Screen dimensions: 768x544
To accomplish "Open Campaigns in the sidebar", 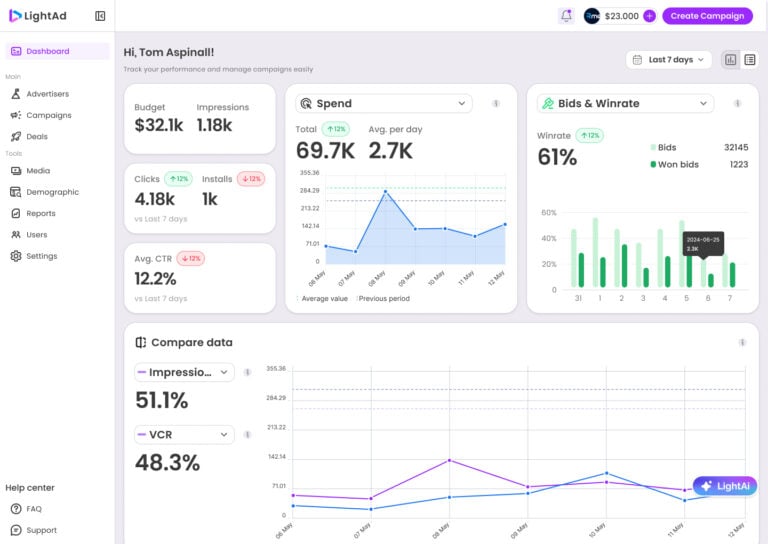I will (48, 115).
